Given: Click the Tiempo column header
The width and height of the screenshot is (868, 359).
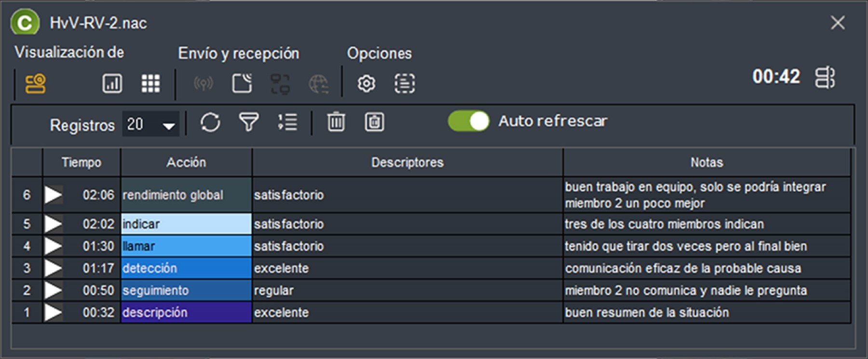Looking at the screenshot, I should tap(81, 162).
